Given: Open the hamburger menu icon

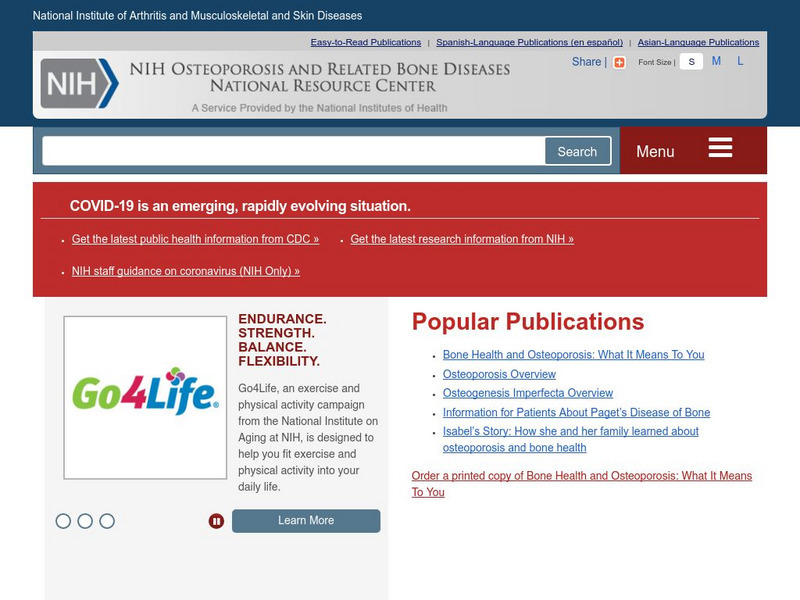Looking at the screenshot, I should pyautogui.click(x=720, y=147).
